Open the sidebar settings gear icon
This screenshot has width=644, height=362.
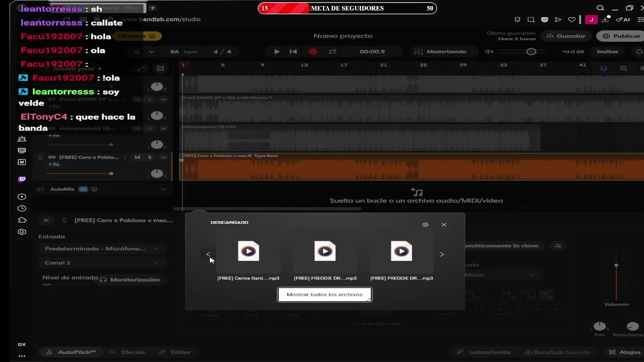[22, 232]
